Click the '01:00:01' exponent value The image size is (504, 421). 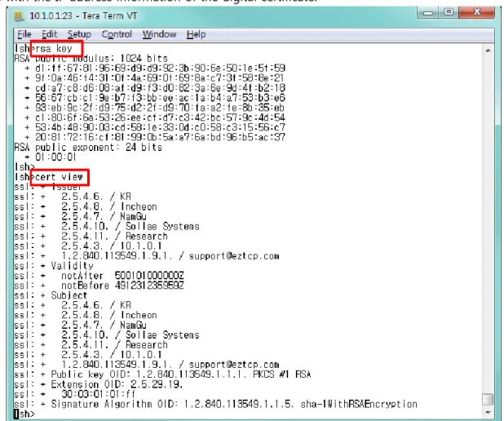coord(55,157)
